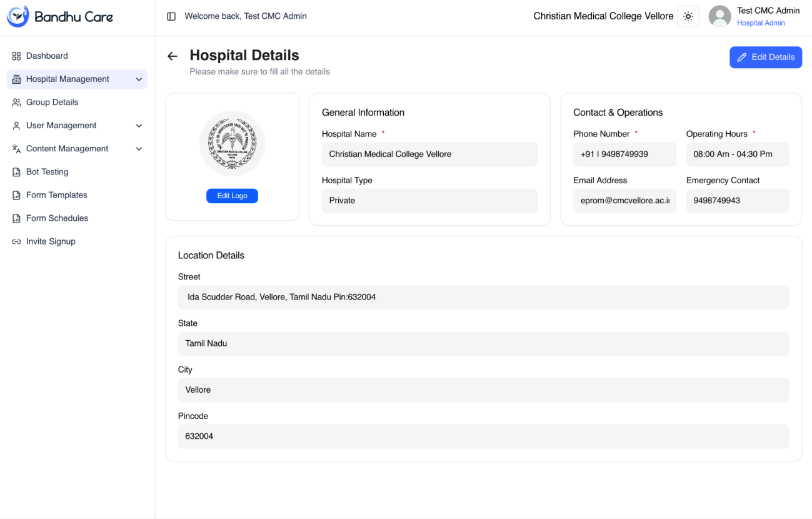Open Bot Testing in the sidebar
The width and height of the screenshot is (812, 519).
click(x=77, y=171)
